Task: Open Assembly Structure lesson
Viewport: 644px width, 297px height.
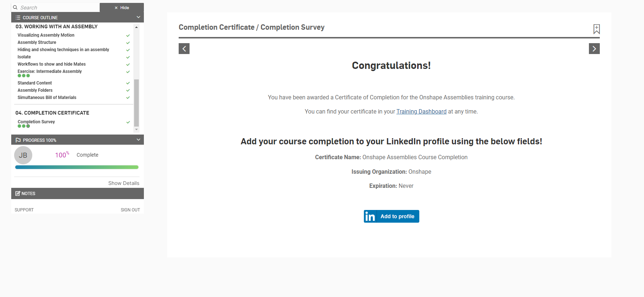Action: 37,42
